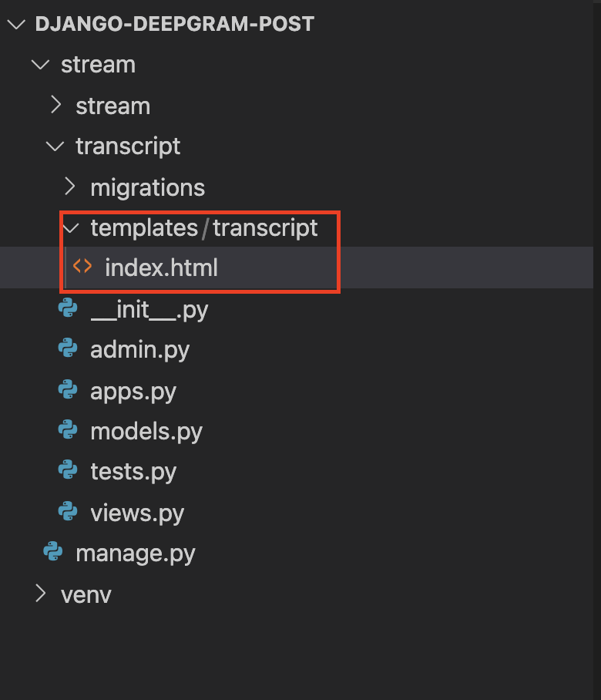The image size is (601, 700).
Task: Select the admin.py file name
Action: tap(139, 350)
